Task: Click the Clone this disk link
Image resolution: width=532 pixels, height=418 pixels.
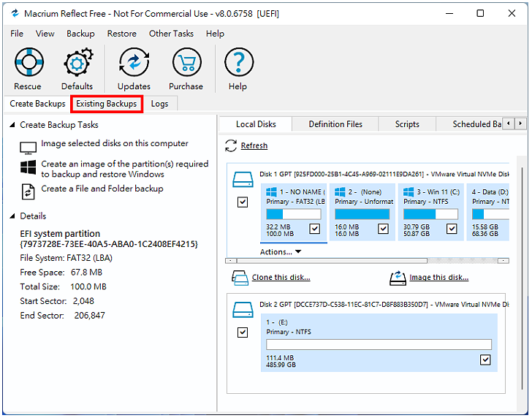Action: (281, 278)
